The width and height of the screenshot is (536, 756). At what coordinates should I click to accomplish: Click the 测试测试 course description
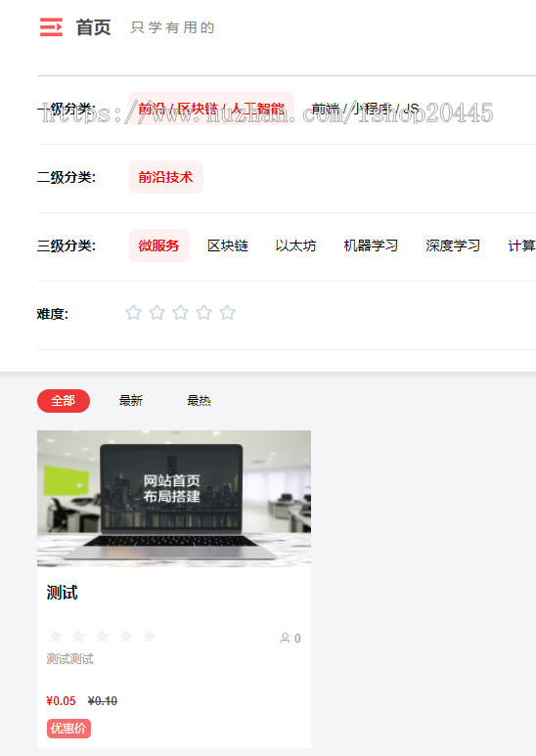coord(69,658)
